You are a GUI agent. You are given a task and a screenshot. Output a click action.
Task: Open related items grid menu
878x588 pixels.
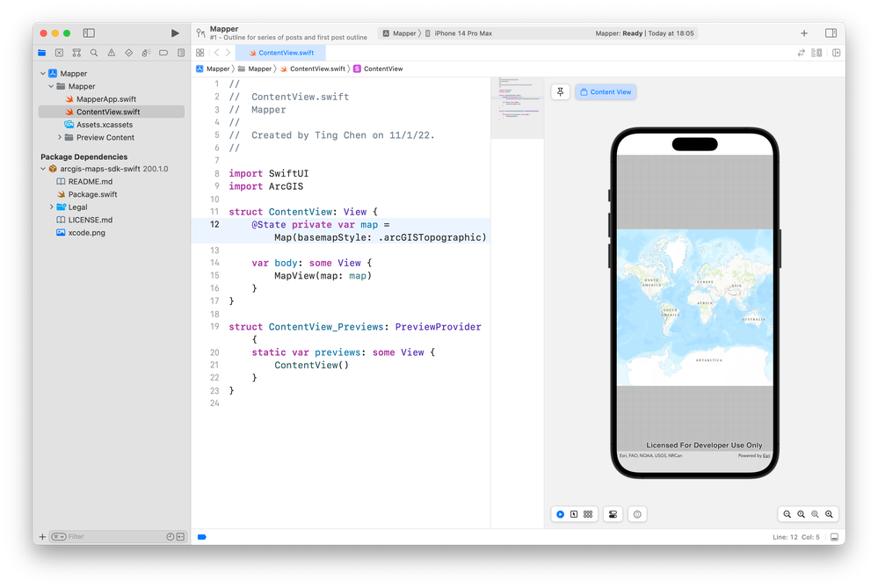point(200,53)
